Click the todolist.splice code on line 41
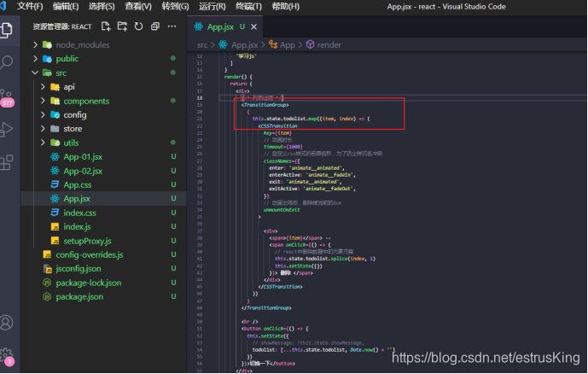This screenshot has height=374, width=588. coord(325,259)
